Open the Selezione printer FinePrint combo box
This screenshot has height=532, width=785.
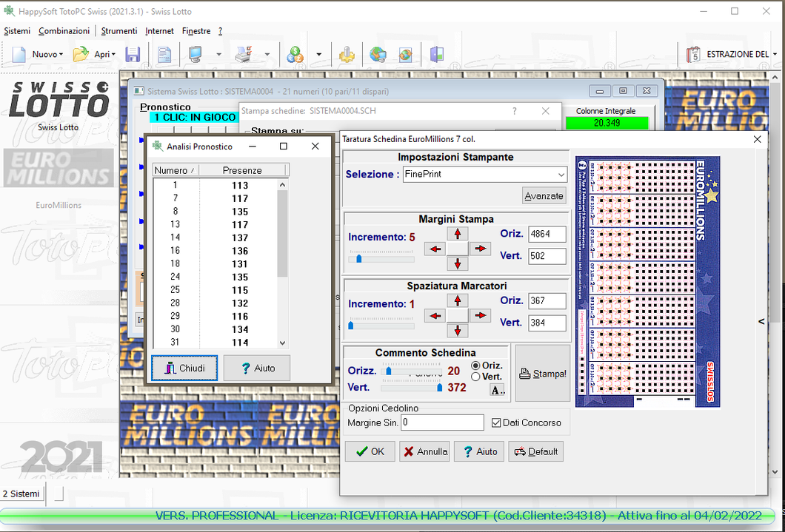click(x=484, y=175)
